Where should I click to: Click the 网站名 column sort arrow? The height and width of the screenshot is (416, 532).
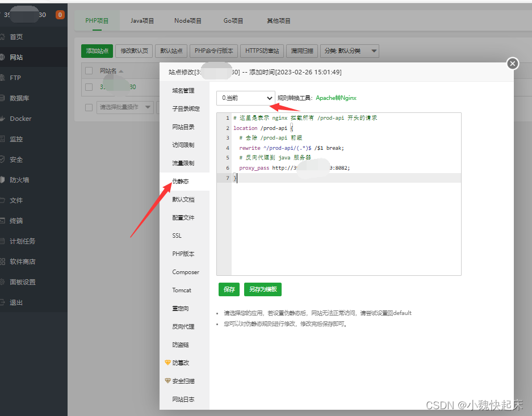coord(121,71)
